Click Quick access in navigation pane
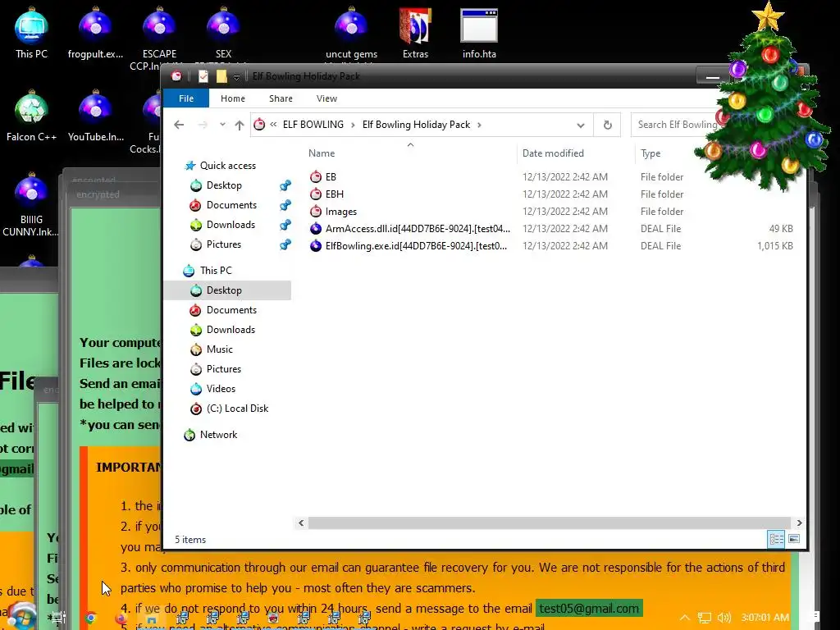The image size is (840, 630). pos(227,166)
